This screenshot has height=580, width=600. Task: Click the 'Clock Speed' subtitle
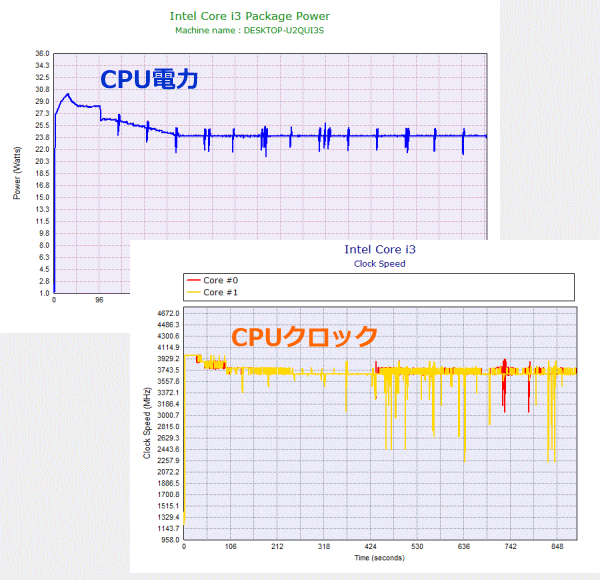pos(380,264)
